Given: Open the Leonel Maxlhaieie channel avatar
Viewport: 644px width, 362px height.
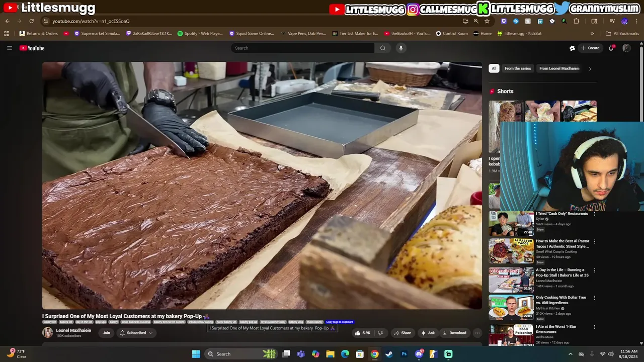Looking at the screenshot, I should tap(47, 333).
